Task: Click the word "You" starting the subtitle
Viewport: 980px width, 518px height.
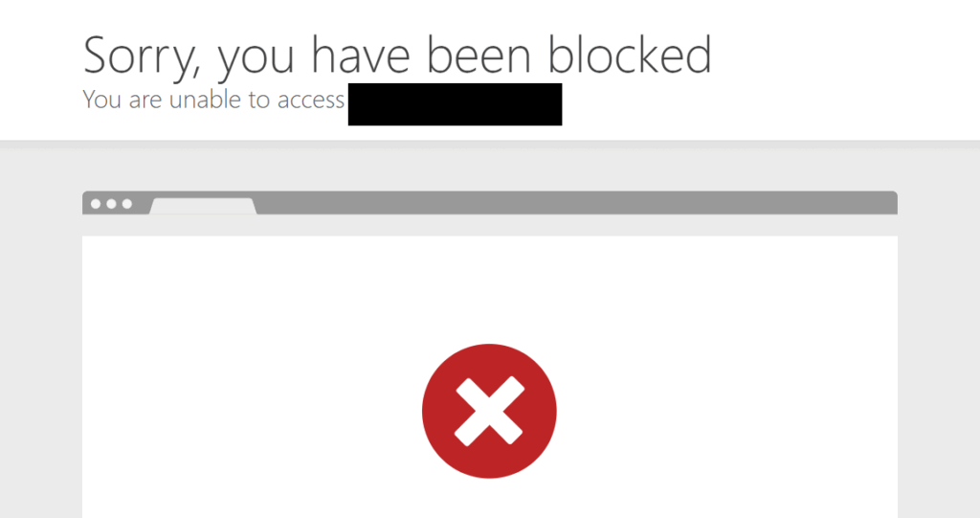Action: (101, 100)
